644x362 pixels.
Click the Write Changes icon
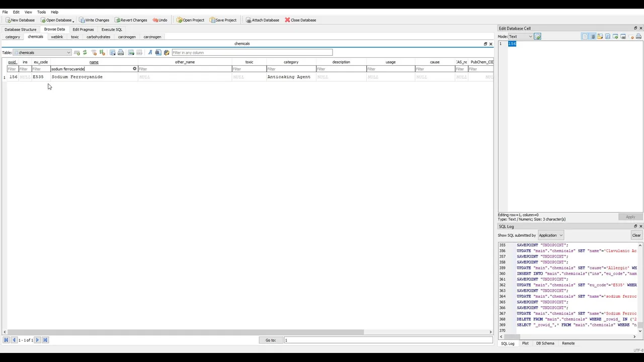pos(82,20)
